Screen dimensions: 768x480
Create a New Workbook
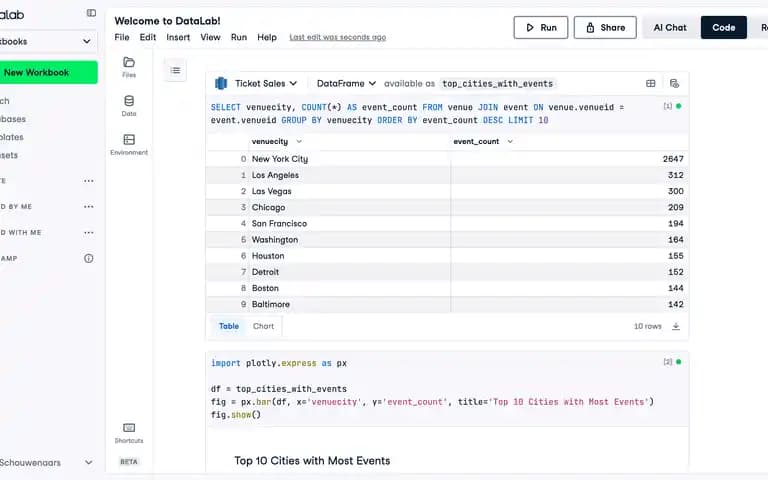[48, 72]
